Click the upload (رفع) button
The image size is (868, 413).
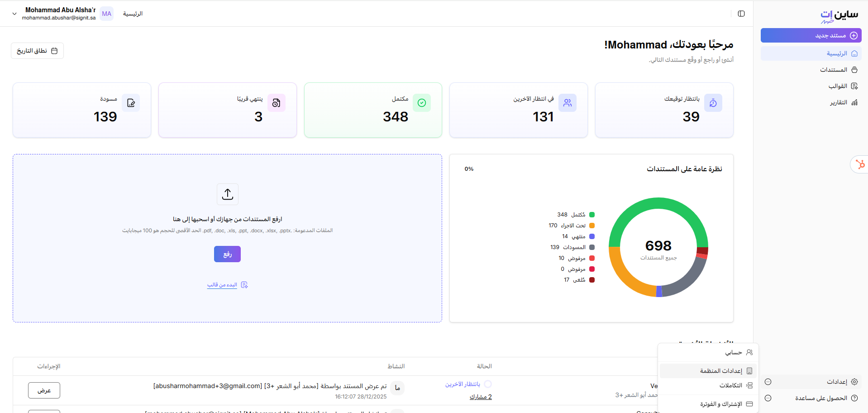coord(227,254)
